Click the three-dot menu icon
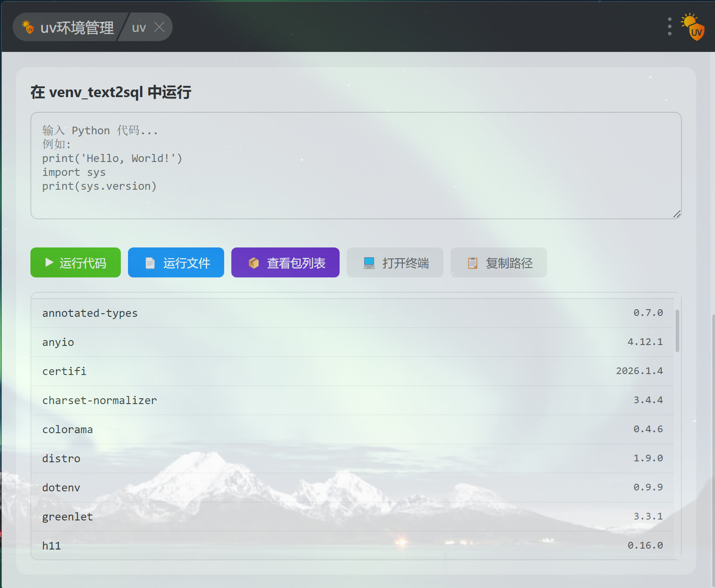The image size is (715, 588). [669, 27]
